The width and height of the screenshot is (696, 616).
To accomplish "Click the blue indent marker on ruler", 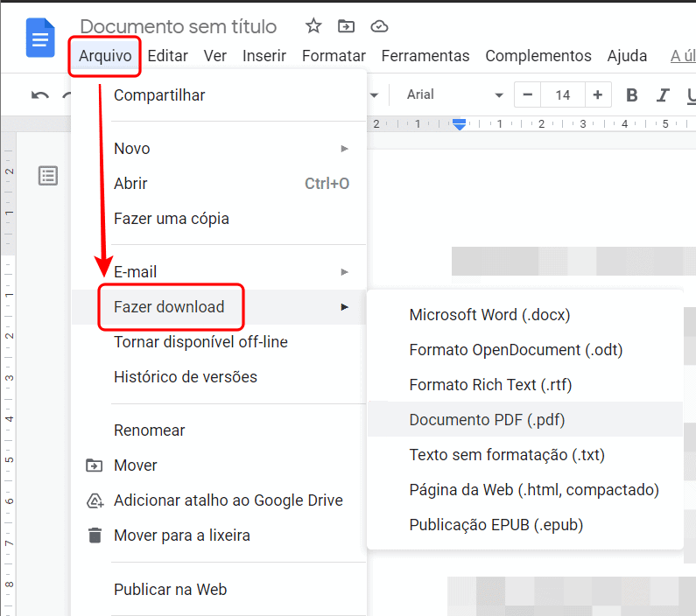I will coord(459,124).
